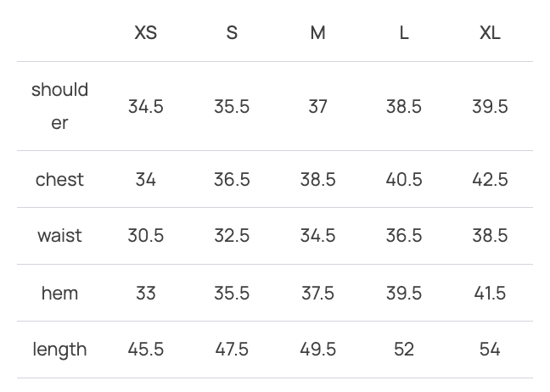The image size is (550, 392).
Task: Click the XS size column header
Action: (x=146, y=33)
